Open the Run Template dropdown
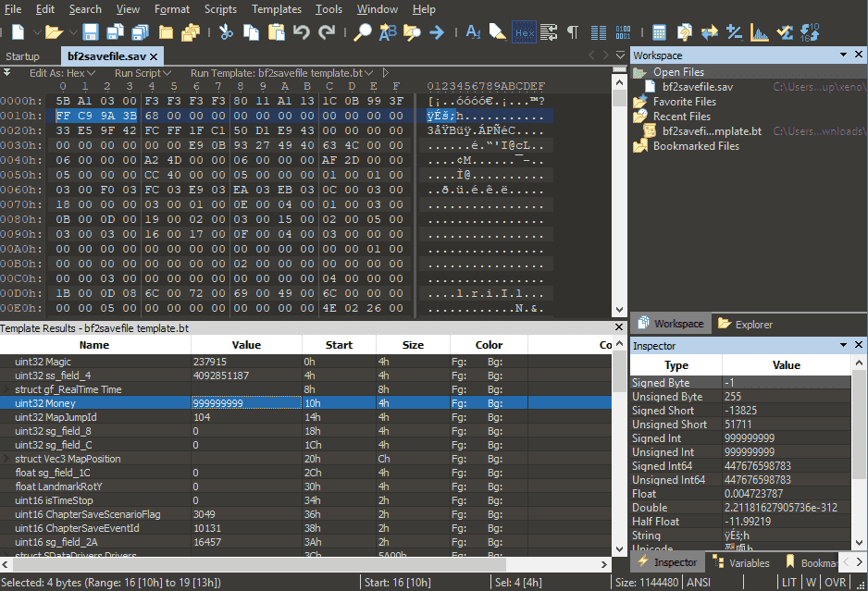The width and height of the screenshot is (868, 591). [x=281, y=73]
